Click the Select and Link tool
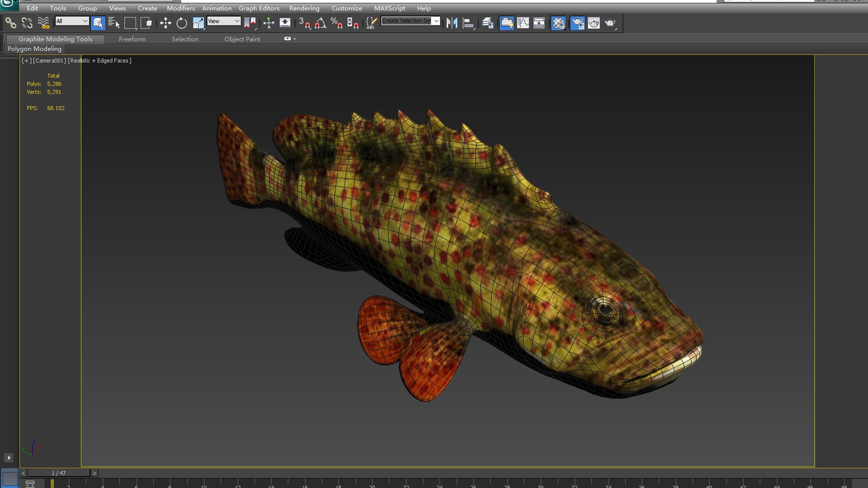 tap(10, 23)
